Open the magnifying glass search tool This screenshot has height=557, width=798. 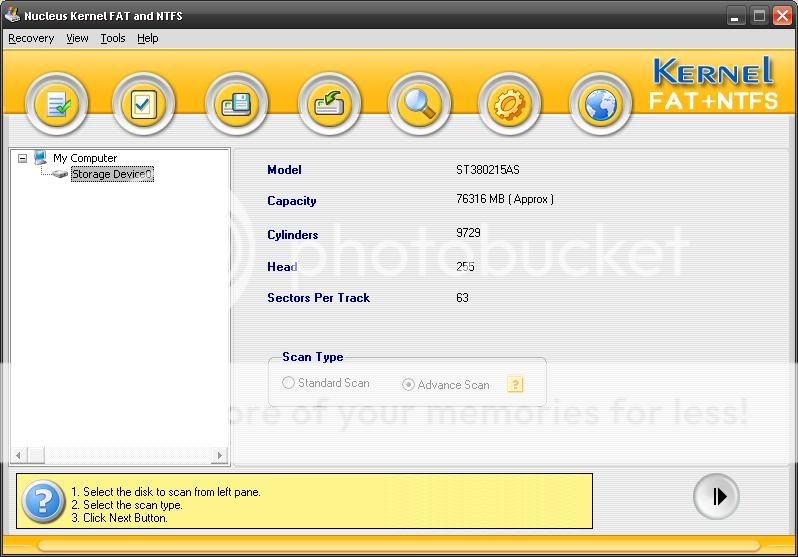[x=419, y=104]
